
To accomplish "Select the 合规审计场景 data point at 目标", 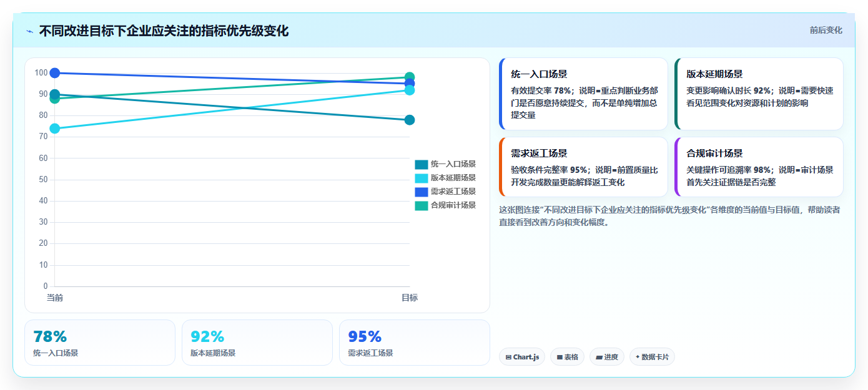I will pos(410,77).
